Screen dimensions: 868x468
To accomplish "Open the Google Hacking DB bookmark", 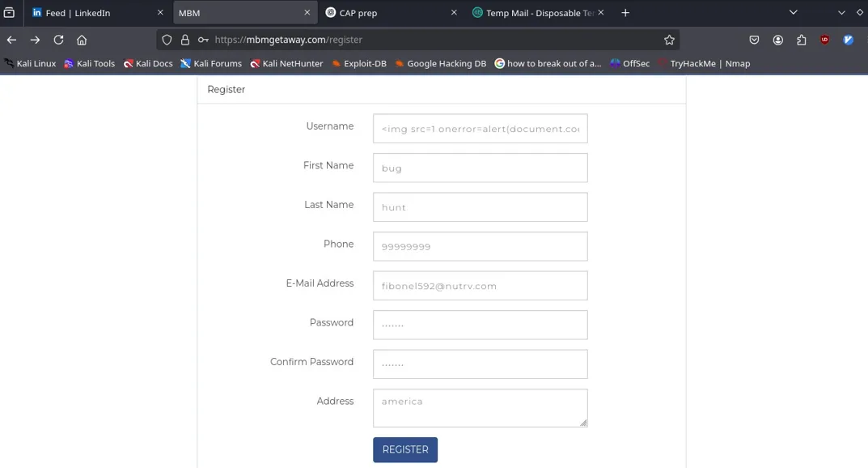I will tap(441, 63).
